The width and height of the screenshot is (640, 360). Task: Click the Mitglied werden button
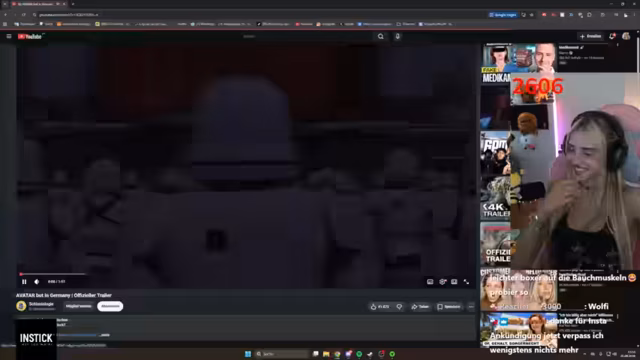pos(78,306)
